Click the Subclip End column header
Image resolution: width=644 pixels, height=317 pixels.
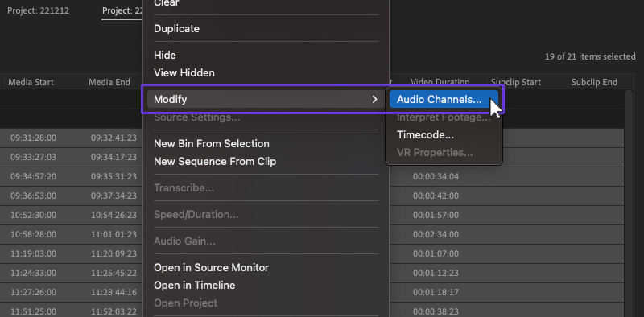point(594,82)
